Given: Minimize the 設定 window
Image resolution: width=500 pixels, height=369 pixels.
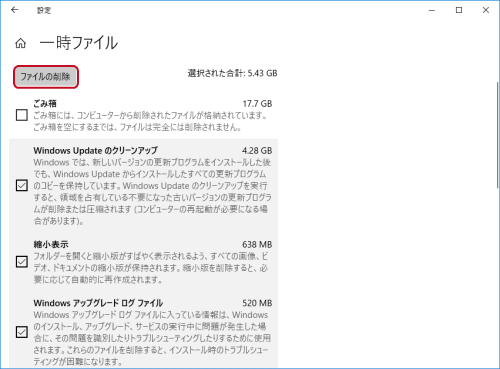Looking at the screenshot, I should [x=432, y=10].
